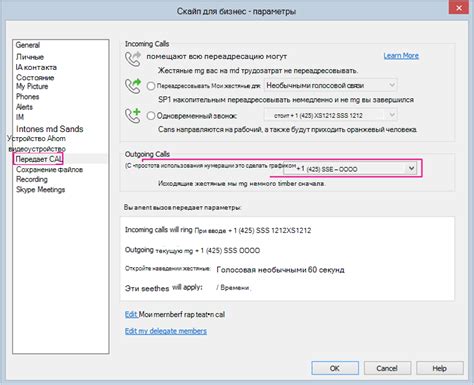Select Phones category
Image resolution: width=474 pixels, height=385 pixels.
click(27, 97)
